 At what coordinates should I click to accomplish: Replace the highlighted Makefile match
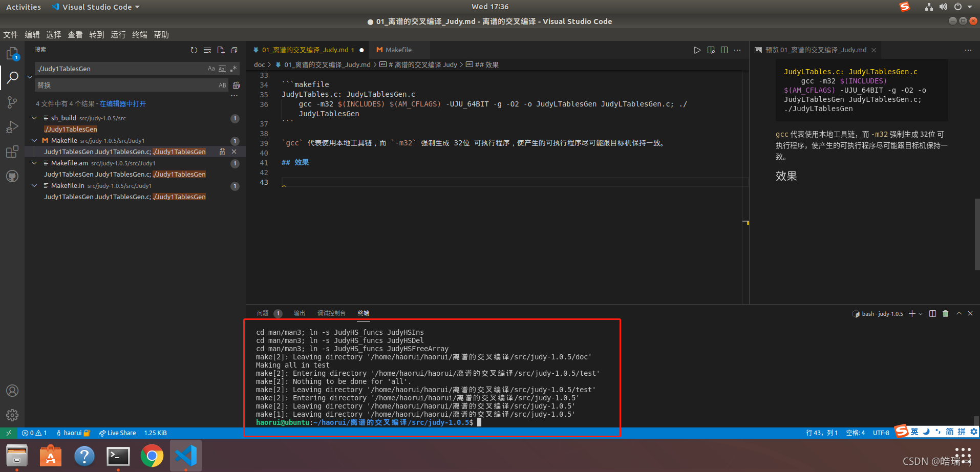coord(222,152)
